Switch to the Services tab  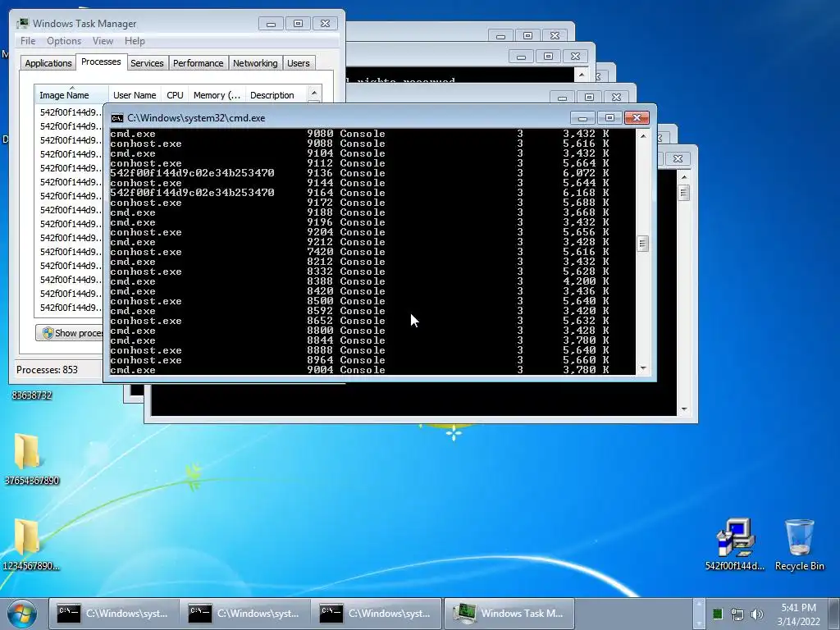click(147, 63)
